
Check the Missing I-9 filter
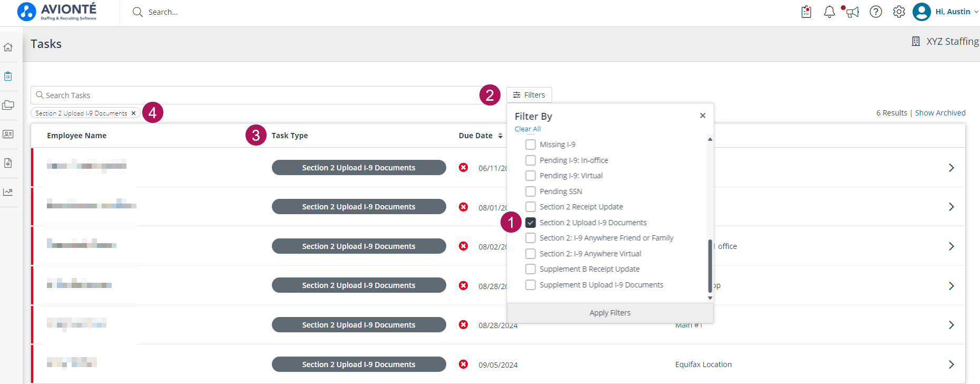coord(531,145)
